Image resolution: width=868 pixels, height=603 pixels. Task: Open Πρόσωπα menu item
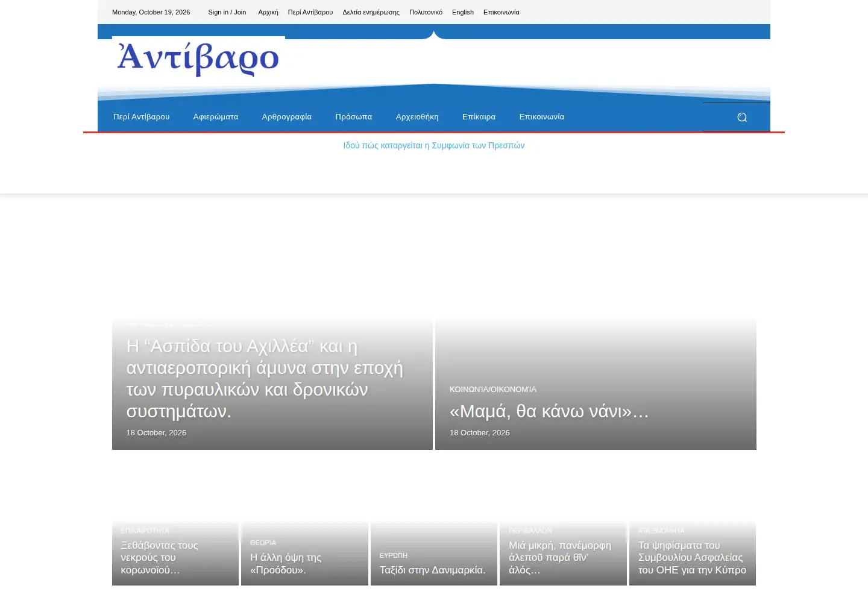click(354, 117)
